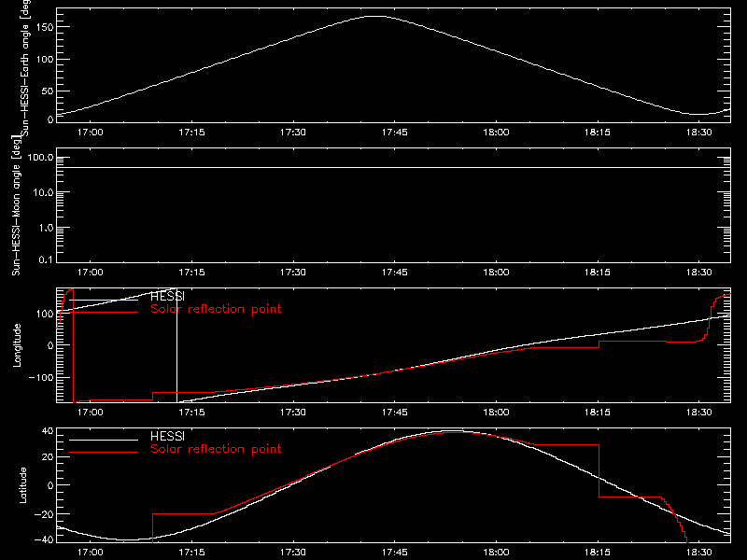Screen dimensions: 747x560
Task: Click the 150 tick on Sun-HESSI-Earth angle axis
Action: pos(46,27)
